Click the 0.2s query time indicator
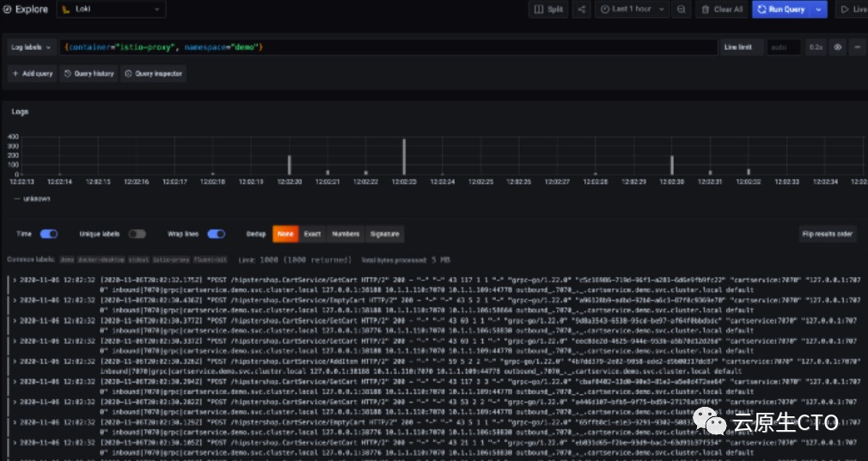 tap(816, 47)
